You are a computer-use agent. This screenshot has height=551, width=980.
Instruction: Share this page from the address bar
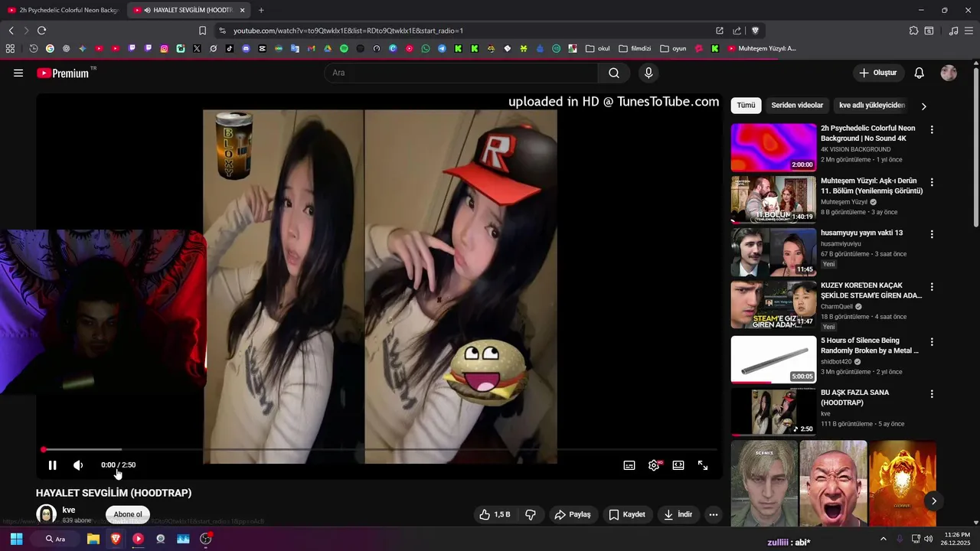point(737,31)
